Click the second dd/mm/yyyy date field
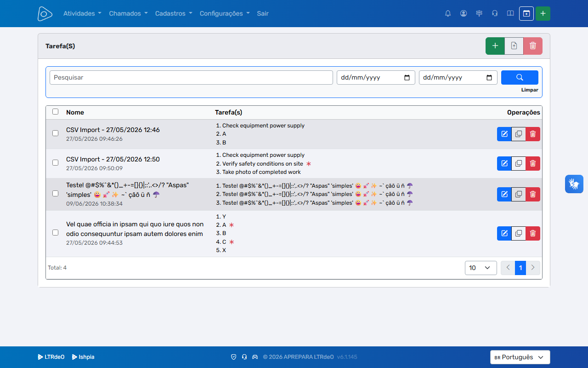This screenshot has width=588, height=368. [x=458, y=77]
